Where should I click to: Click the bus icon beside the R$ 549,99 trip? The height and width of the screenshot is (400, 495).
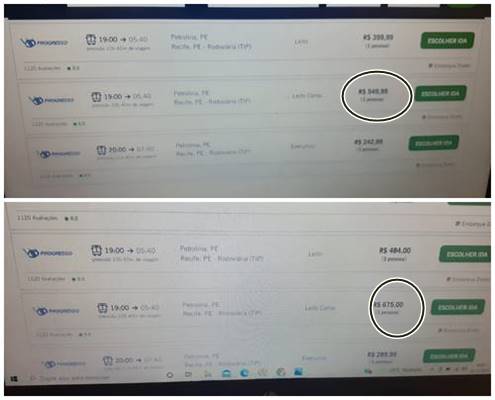[96, 97]
